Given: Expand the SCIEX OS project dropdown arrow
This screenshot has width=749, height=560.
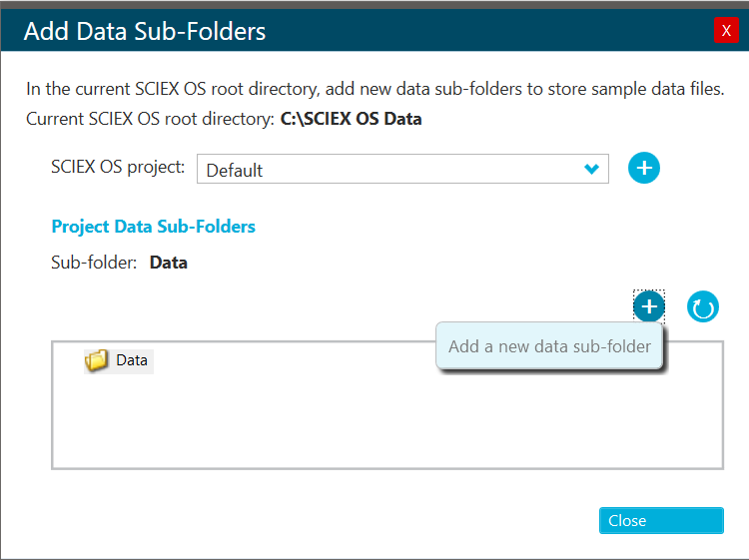Looking at the screenshot, I should point(593,170).
